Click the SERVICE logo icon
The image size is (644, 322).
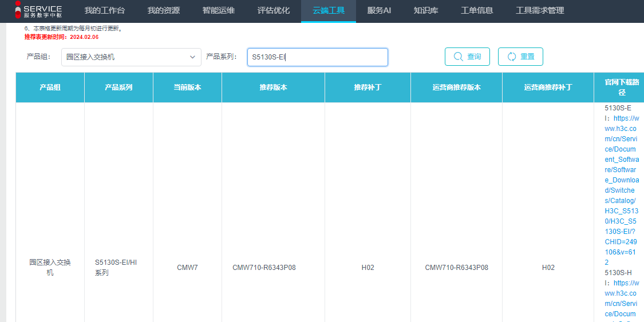tap(18, 9)
